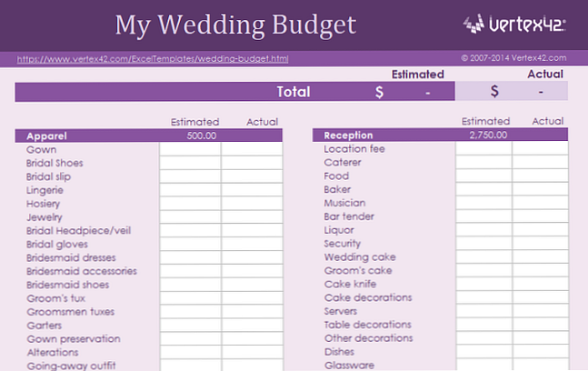Click the Hosiery actual cell
The height and width of the screenshot is (371, 588).
click(x=252, y=204)
